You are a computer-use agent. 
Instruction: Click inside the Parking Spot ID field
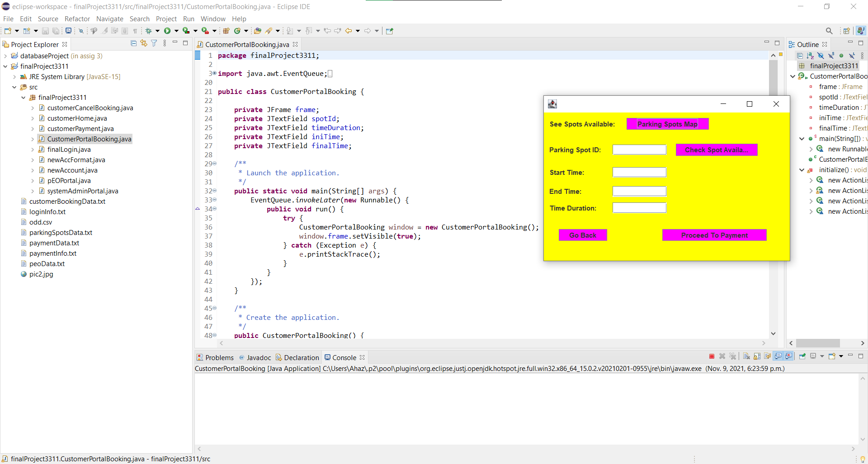tap(639, 150)
